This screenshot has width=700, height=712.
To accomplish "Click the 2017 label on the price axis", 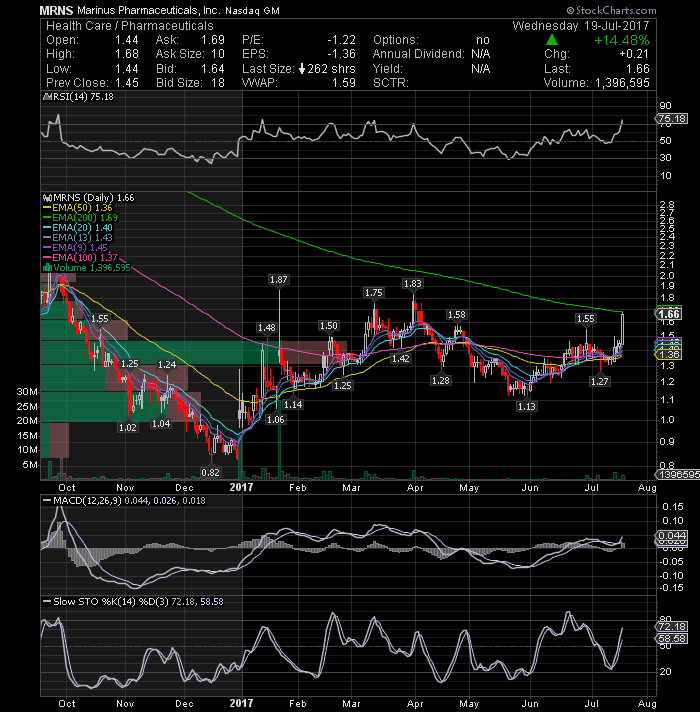I will point(241,487).
